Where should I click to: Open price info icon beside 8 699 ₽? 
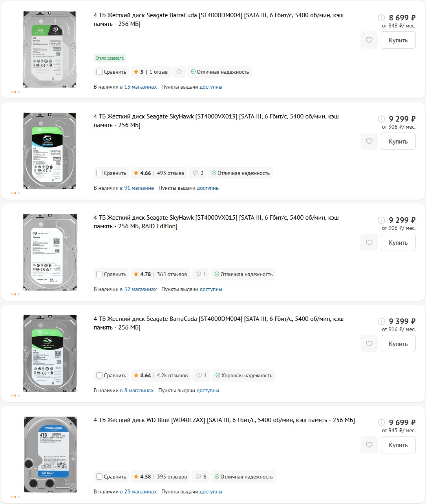pos(381,18)
